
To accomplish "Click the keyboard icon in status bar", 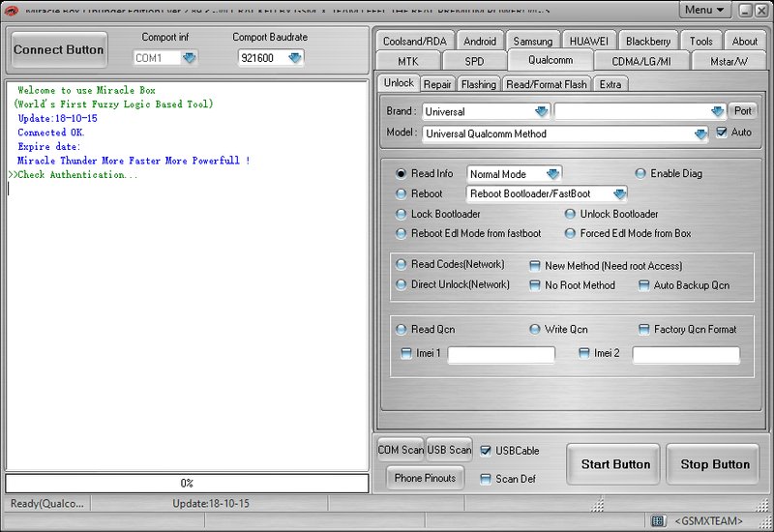I will point(658,520).
